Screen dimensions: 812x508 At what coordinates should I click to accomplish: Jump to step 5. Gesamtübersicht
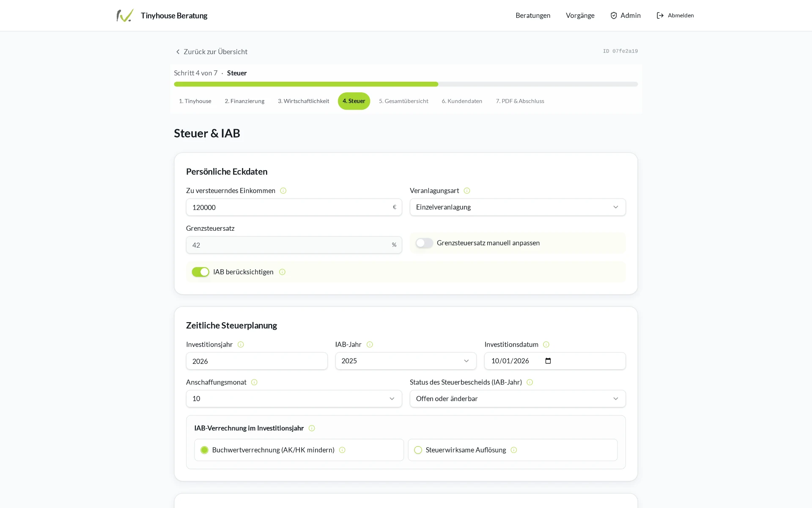(x=403, y=101)
